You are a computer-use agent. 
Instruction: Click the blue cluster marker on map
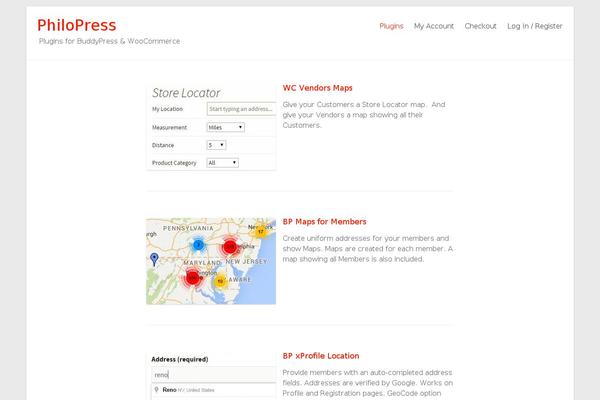(198, 245)
